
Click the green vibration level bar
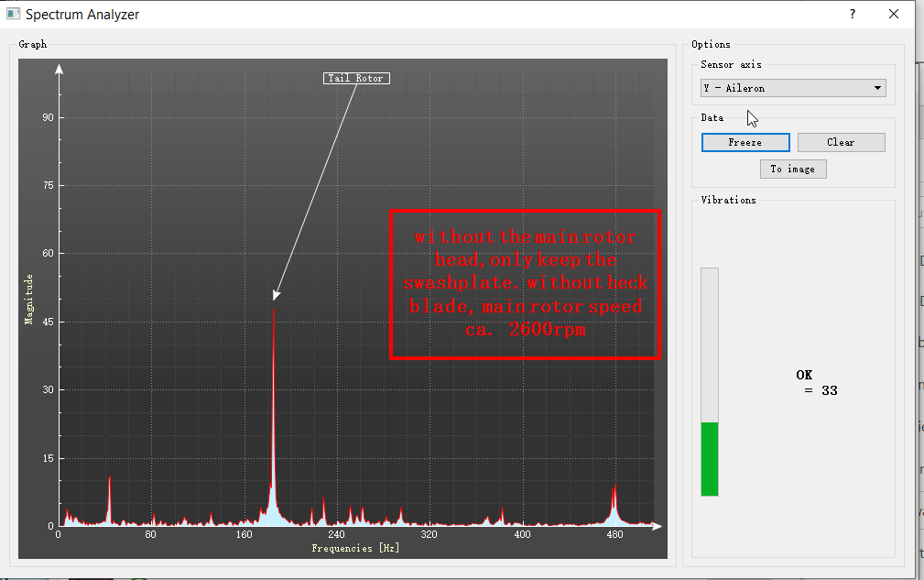[710, 459]
